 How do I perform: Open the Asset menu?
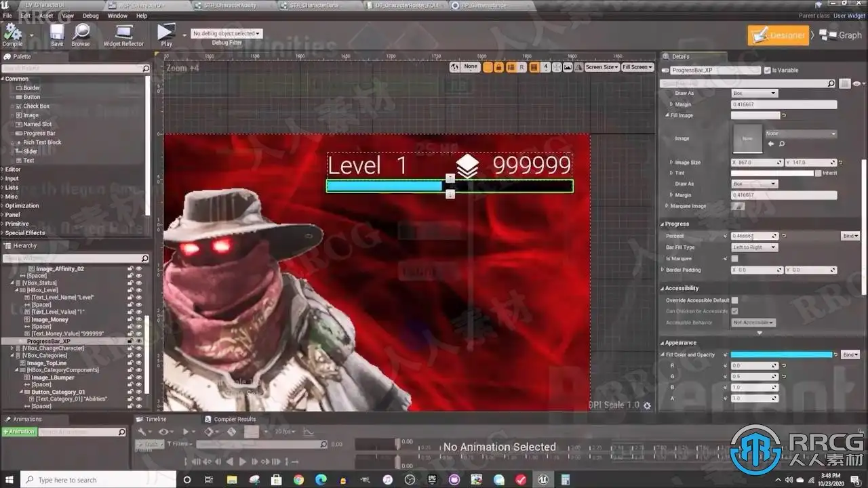(x=46, y=16)
